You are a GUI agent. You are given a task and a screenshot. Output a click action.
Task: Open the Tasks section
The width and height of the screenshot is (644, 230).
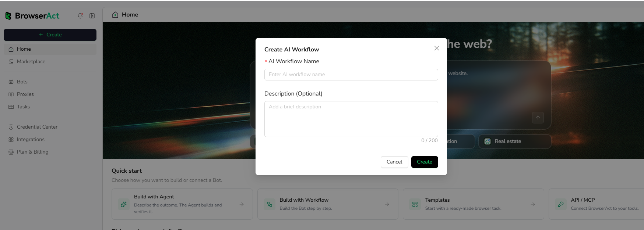coord(50,107)
